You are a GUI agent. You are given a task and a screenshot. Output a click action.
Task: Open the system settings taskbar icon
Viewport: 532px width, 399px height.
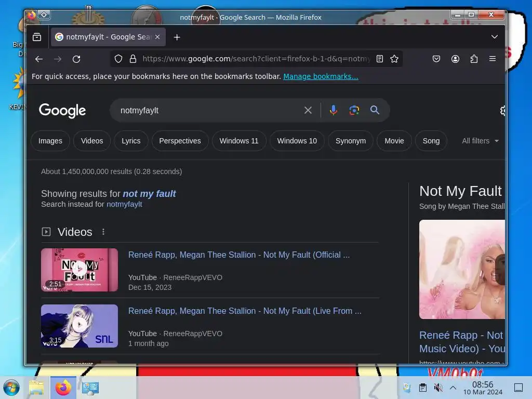90,388
